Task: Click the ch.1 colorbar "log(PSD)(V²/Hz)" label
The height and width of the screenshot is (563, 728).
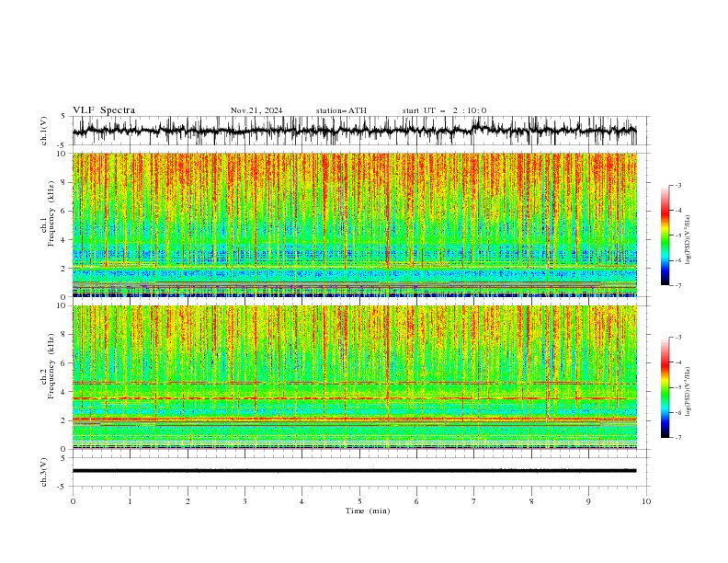Action: pos(688,240)
